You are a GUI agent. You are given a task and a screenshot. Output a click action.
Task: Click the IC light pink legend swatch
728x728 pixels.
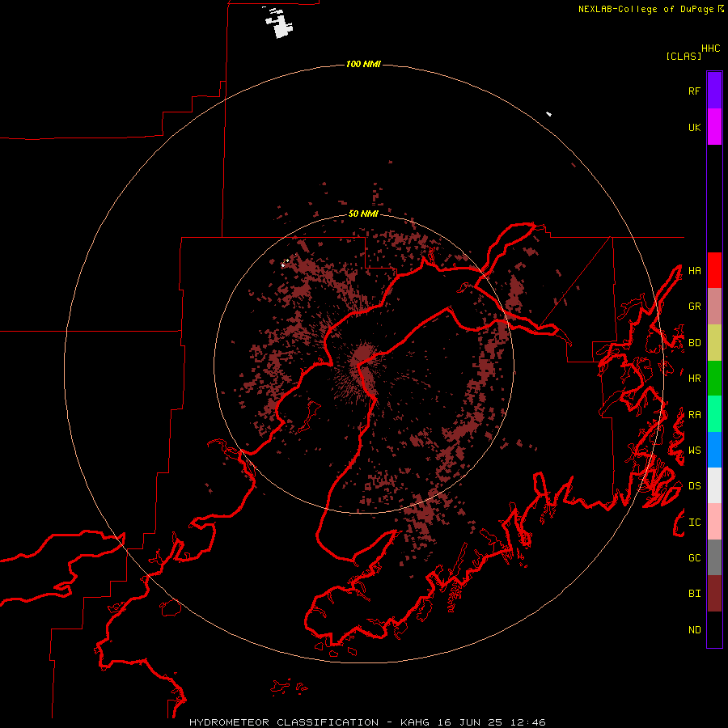pyautogui.click(x=714, y=522)
